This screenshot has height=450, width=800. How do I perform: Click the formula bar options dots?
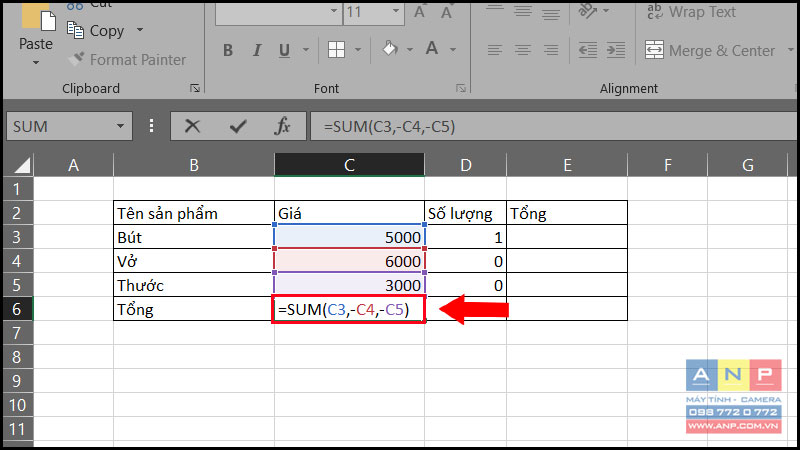(151, 126)
